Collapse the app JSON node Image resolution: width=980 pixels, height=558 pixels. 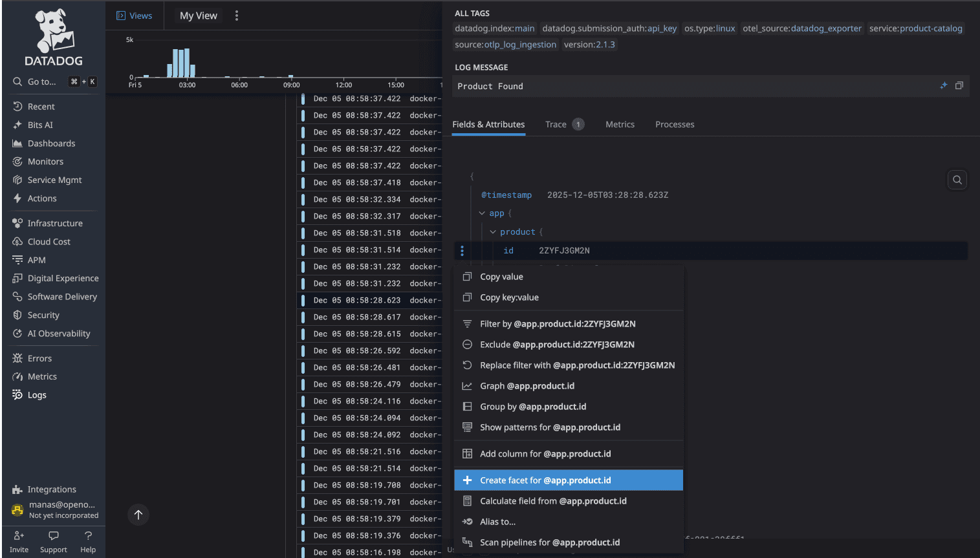(x=482, y=213)
